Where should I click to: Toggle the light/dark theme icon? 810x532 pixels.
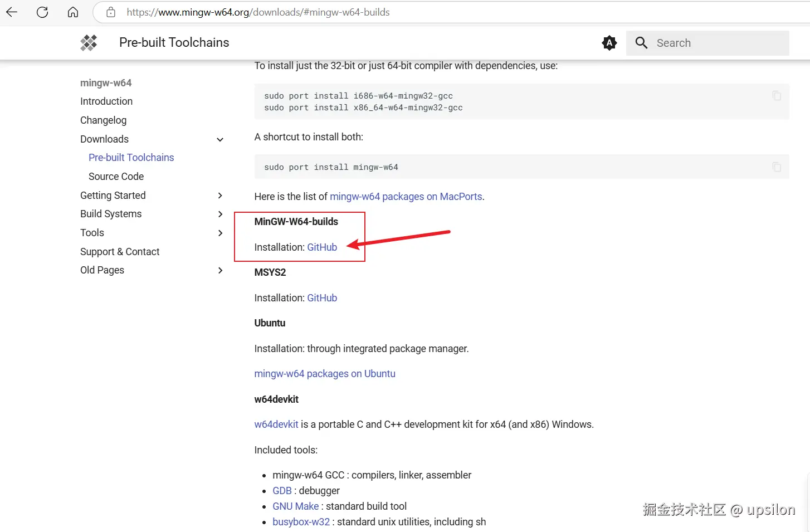(x=609, y=43)
